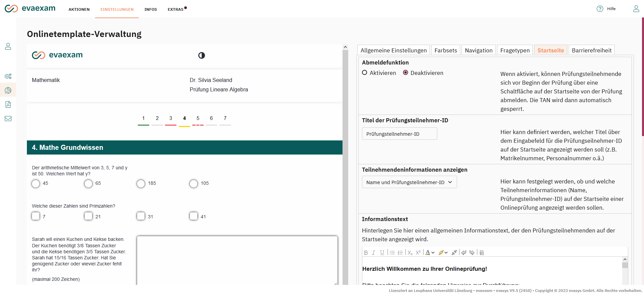Select answer option 65

88,184
